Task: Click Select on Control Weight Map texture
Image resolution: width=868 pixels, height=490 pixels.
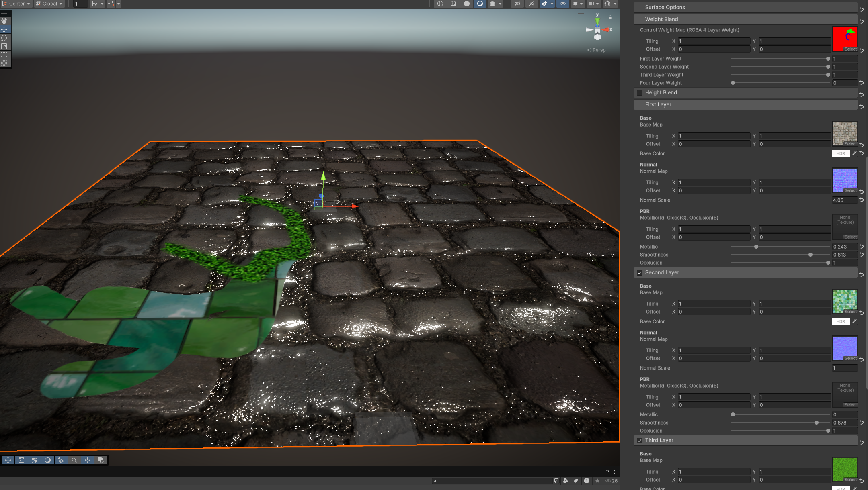Action: coord(850,49)
